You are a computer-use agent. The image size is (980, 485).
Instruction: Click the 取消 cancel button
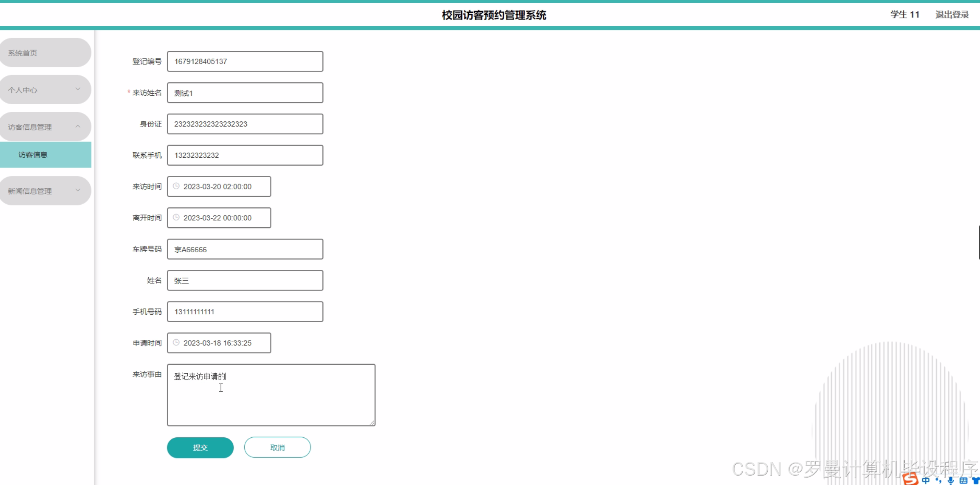(277, 448)
